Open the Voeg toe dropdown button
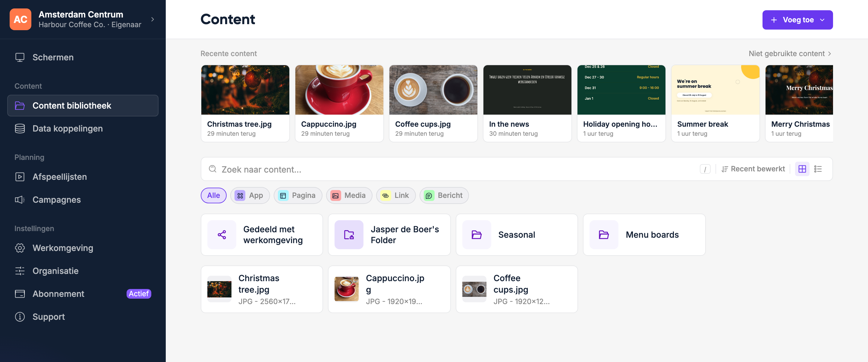 coord(797,20)
